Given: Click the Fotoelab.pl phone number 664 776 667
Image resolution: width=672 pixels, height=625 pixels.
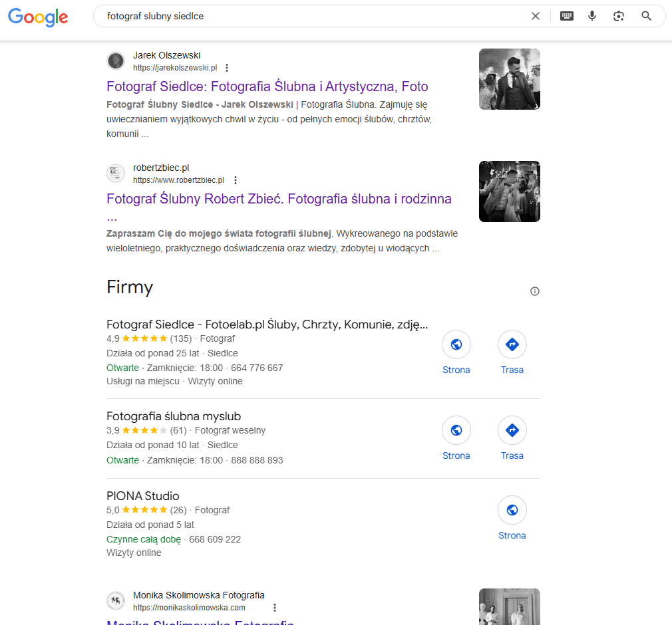Looking at the screenshot, I should coord(257,368).
